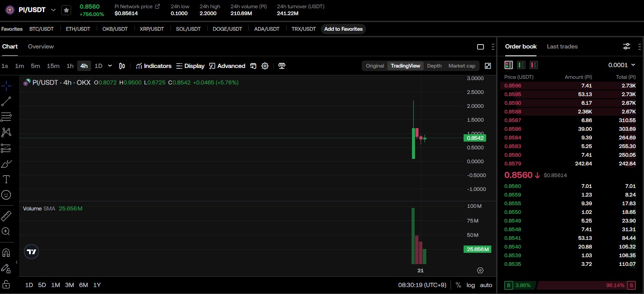The width and height of the screenshot is (644, 294).
Task: Click the last price 0.8560 in order book
Action: point(518,175)
